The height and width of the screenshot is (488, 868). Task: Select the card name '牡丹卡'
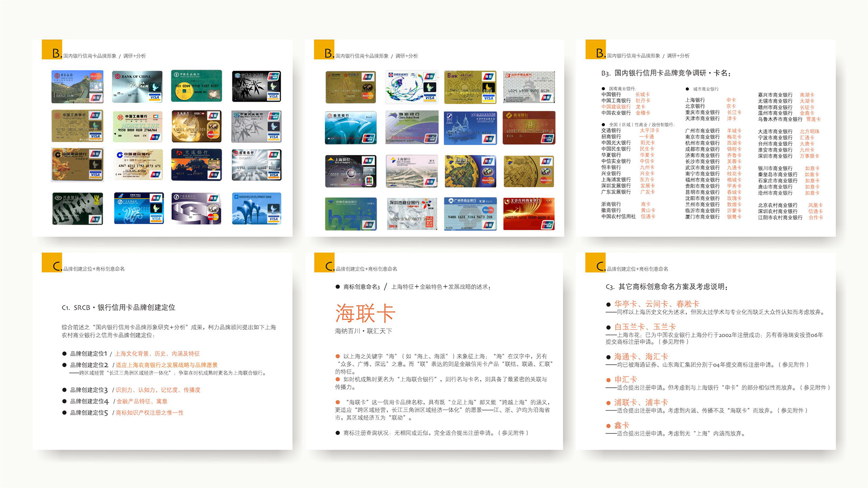click(x=643, y=101)
